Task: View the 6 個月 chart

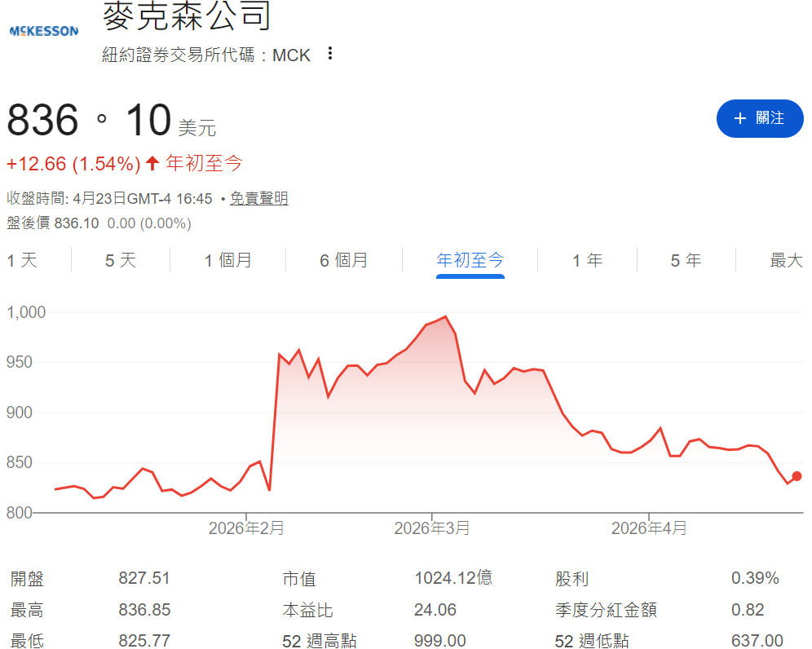Action: tap(343, 259)
